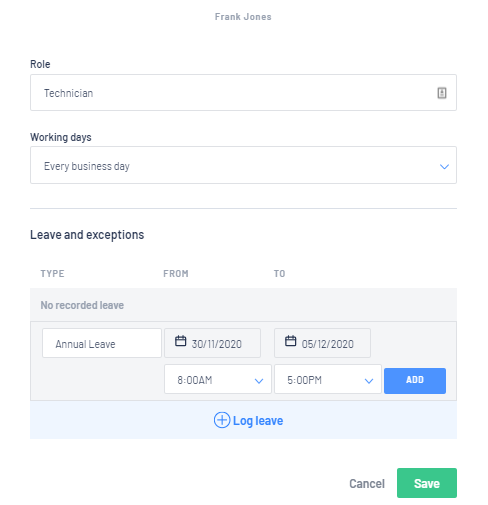Select the Annual Leave type field
The width and height of the screenshot is (488, 505).
[102, 343]
